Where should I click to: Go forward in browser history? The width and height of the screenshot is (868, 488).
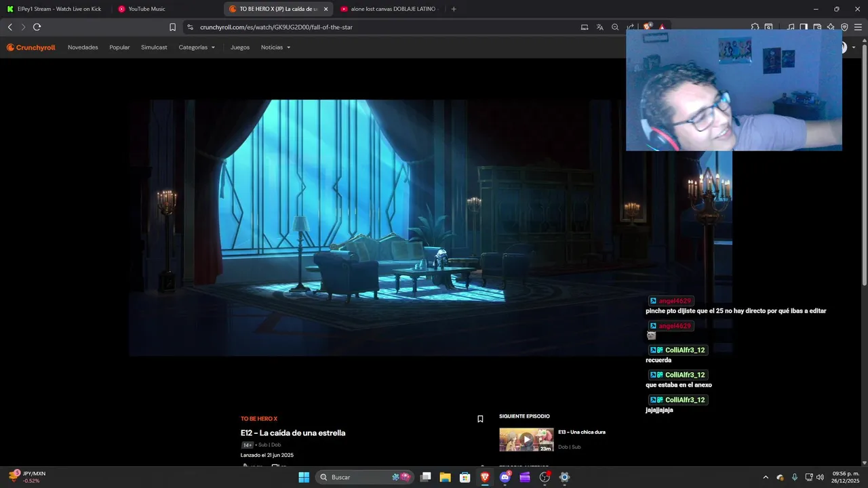(x=23, y=27)
